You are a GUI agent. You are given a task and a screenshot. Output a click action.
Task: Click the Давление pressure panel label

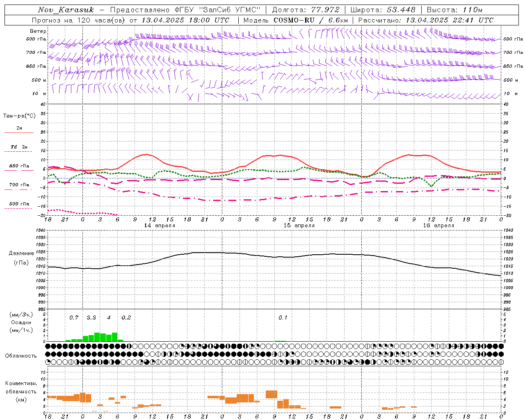(21, 253)
